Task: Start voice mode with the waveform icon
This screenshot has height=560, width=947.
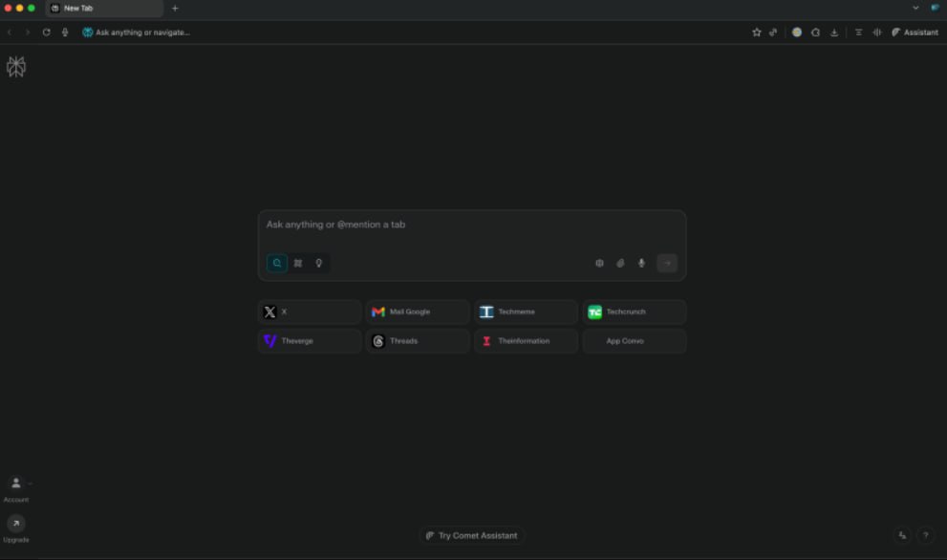Action: 877,32
